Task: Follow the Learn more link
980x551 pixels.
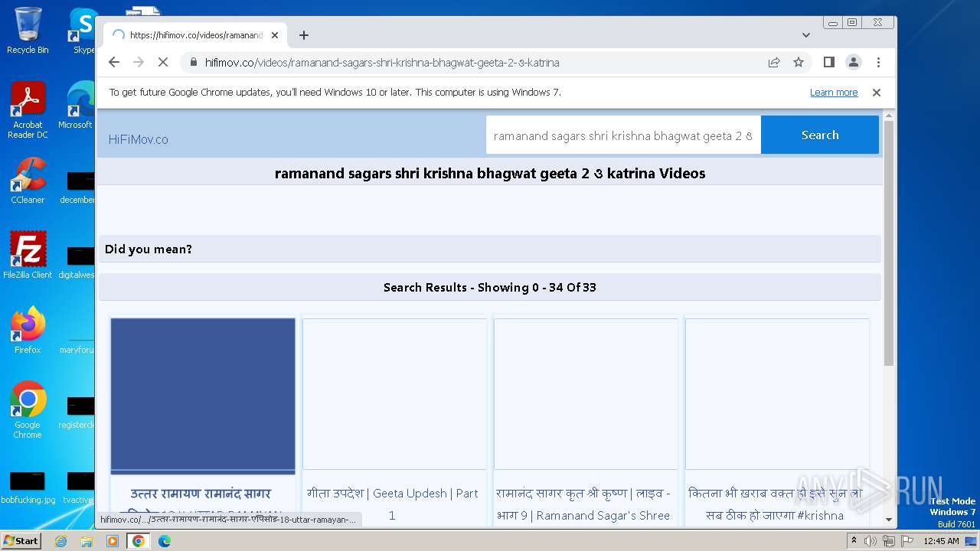Action: [834, 93]
